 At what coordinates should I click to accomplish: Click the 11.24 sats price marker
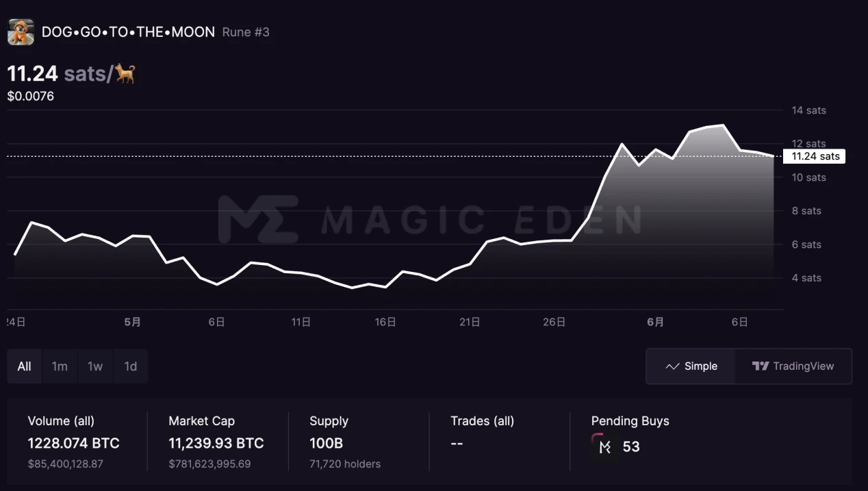pos(815,157)
